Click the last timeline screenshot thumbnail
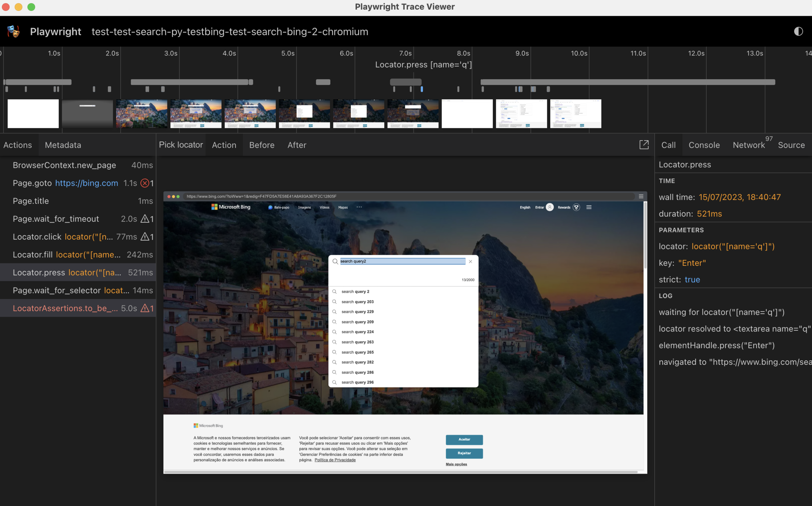This screenshot has height=506, width=812. 575,114
